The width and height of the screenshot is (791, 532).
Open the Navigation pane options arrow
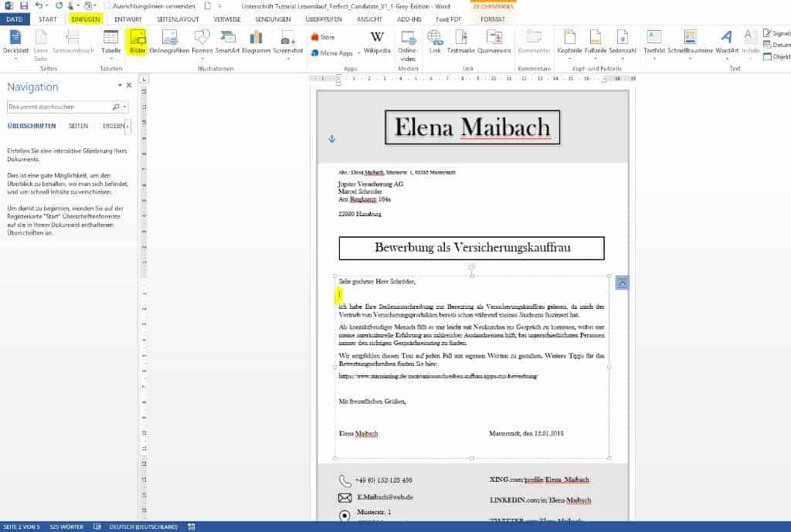point(120,85)
